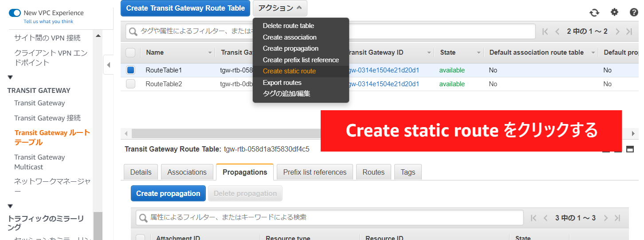Check the RouteTable2 row checkbox
The height and width of the screenshot is (240, 644).
[130, 84]
